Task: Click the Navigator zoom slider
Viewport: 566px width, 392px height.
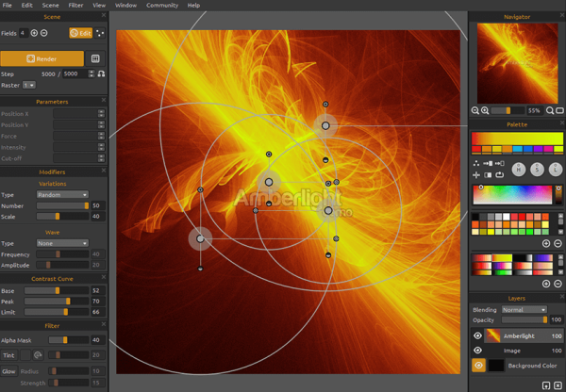Action: (508, 110)
